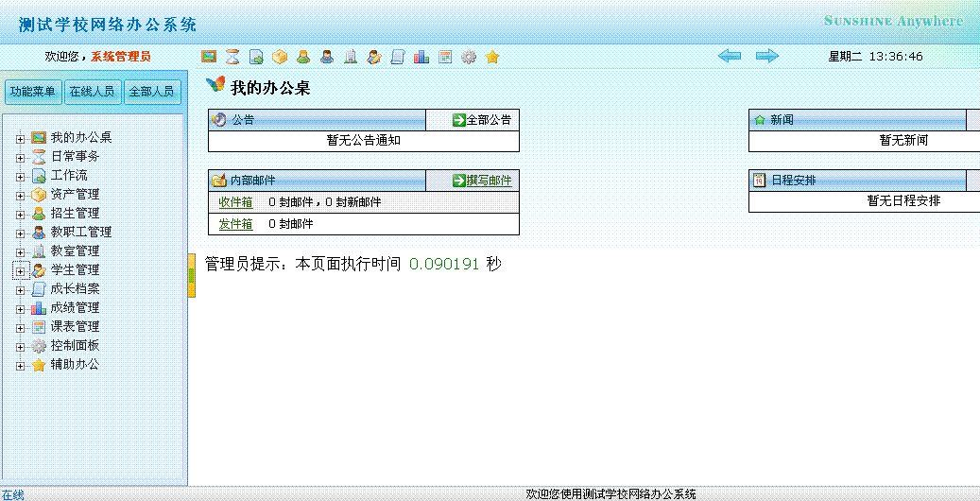Expand the 控制面板 tree node
Screen dimensions: 980x501
coord(21,347)
